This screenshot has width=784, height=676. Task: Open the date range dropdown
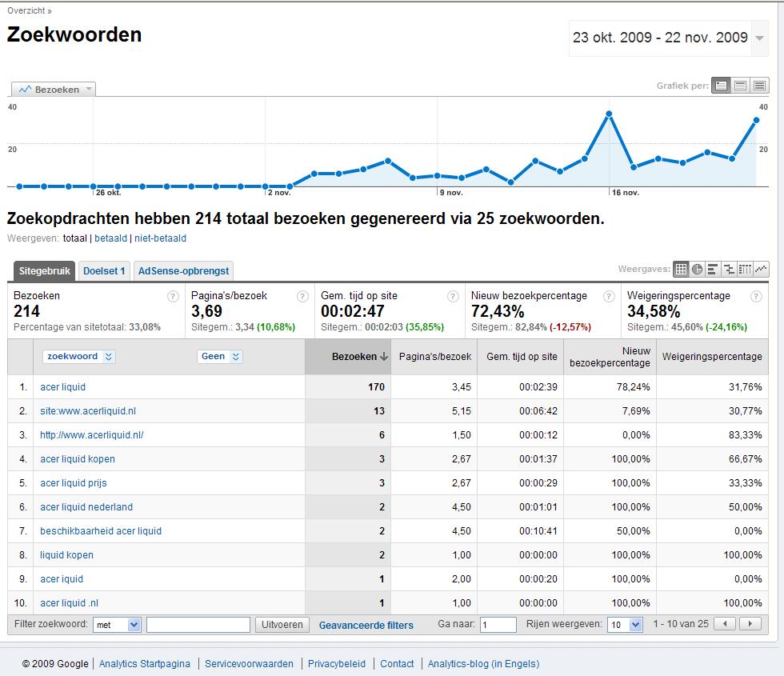[759, 38]
